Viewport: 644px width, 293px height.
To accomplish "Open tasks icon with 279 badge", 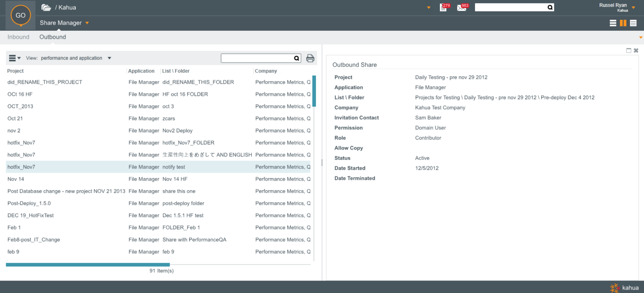I will pos(443,7).
